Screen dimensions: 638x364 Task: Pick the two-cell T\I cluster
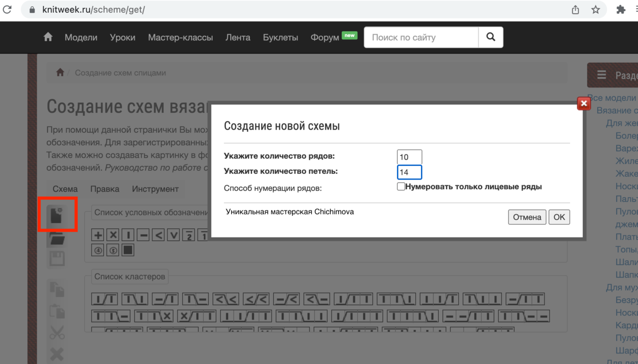coord(135,299)
